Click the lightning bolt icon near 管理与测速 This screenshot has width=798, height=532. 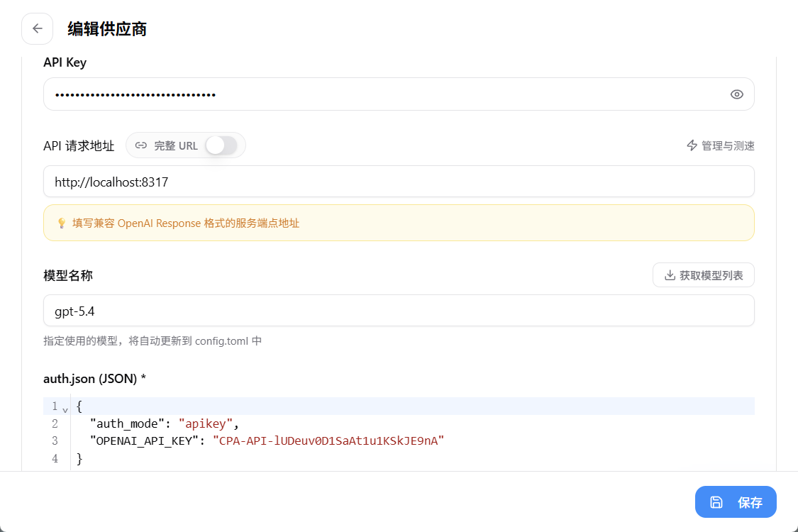click(x=692, y=145)
